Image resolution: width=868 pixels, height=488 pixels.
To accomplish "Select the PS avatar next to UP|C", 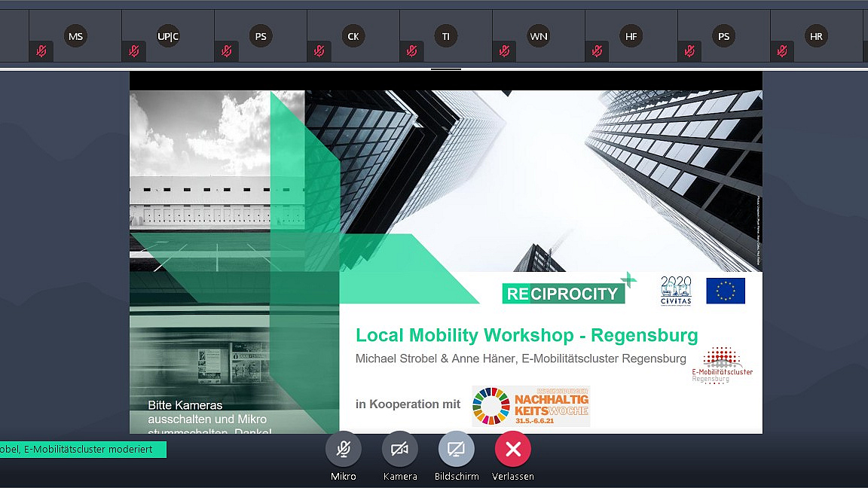I will [261, 36].
